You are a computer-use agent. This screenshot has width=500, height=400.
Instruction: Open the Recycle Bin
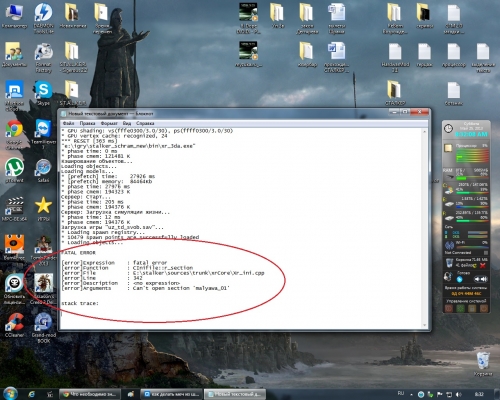click(483, 363)
